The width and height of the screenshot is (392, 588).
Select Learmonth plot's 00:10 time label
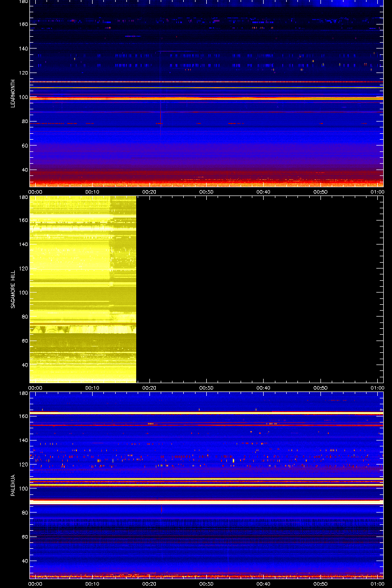click(x=93, y=192)
